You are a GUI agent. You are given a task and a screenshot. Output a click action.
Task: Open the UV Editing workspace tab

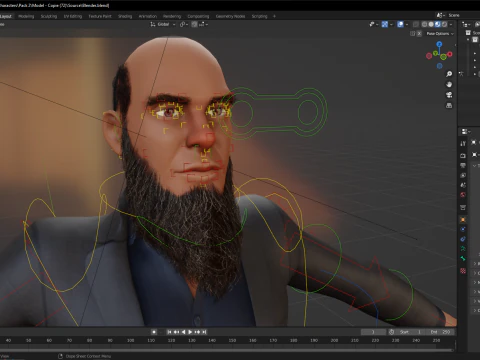(x=73, y=16)
